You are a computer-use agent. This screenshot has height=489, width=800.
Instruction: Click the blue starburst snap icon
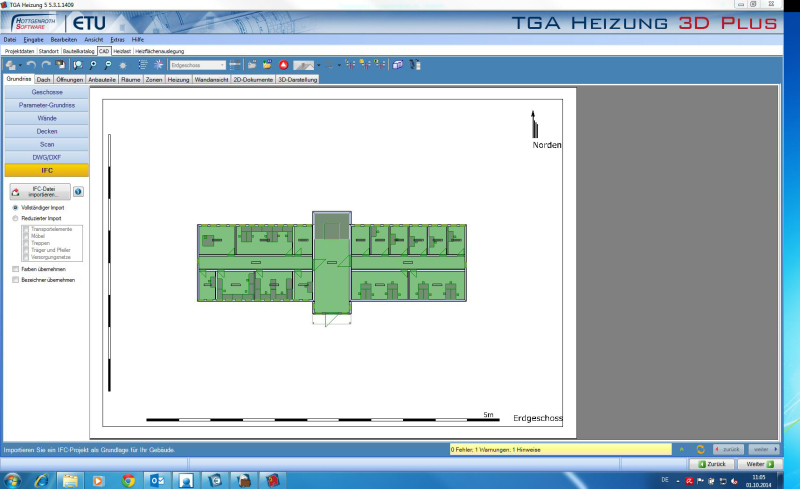(159, 65)
